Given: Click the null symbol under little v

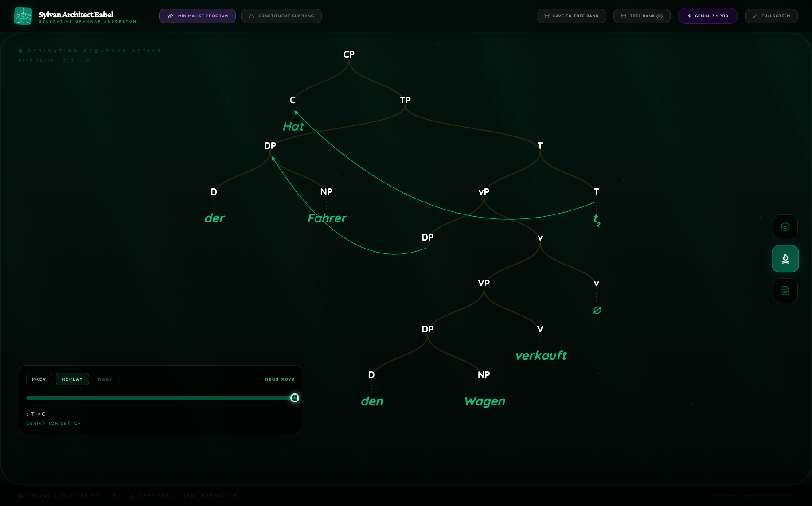Looking at the screenshot, I should click(597, 310).
